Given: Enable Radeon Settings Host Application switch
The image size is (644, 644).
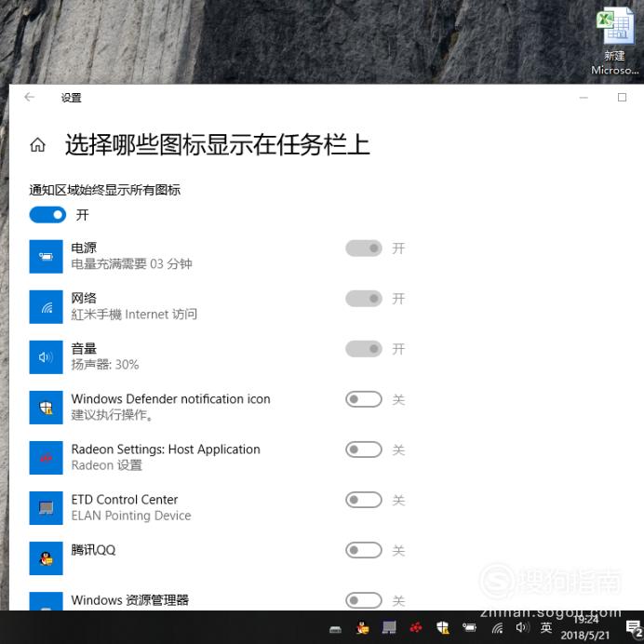Looking at the screenshot, I should click(364, 449).
